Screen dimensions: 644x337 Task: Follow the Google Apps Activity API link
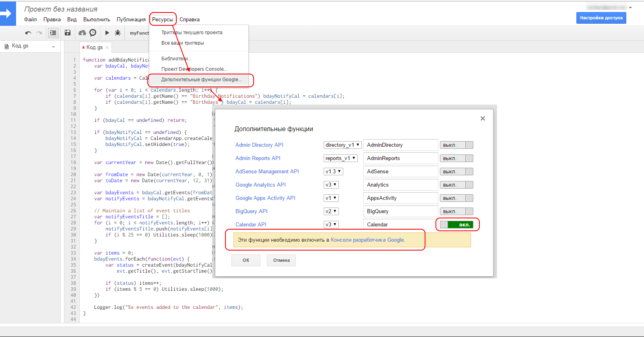point(265,198)
